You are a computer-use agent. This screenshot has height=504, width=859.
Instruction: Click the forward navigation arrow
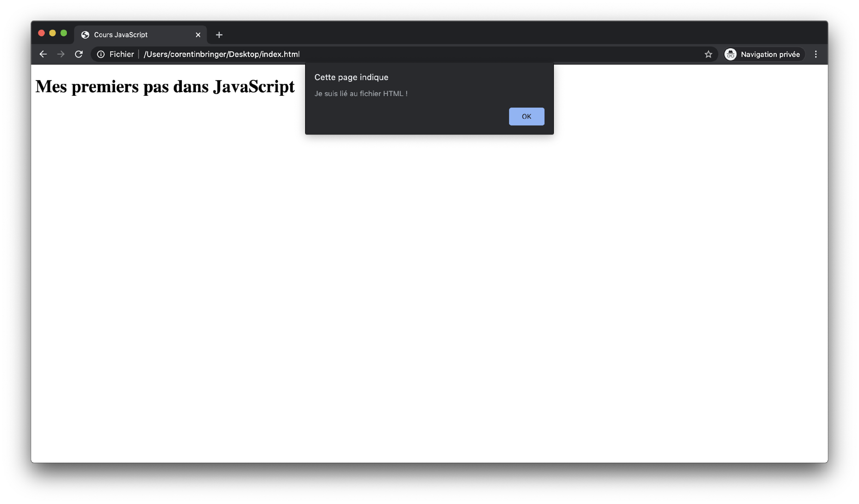pyautogui.click(x=61, y=54)
